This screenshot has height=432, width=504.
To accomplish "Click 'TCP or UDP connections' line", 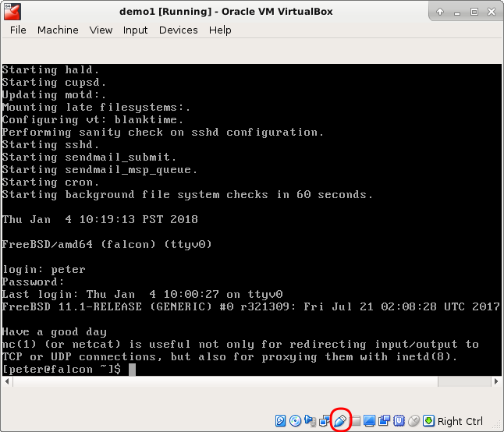I will pyautogui.click(x=230, y=357).
